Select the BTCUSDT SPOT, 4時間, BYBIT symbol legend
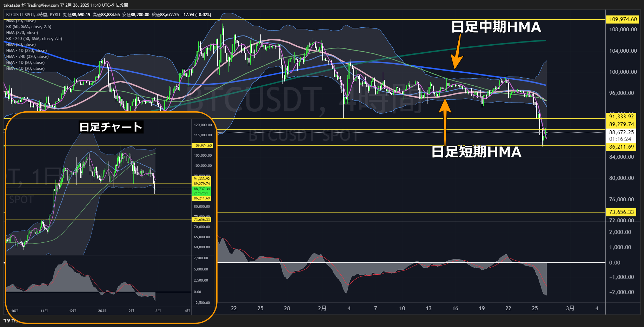 pyautogui.click(x=33, y=15)
